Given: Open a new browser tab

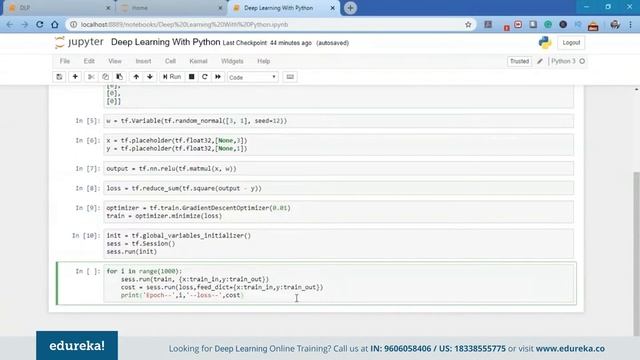Looking at the screenshot, I should click(350, 8).
